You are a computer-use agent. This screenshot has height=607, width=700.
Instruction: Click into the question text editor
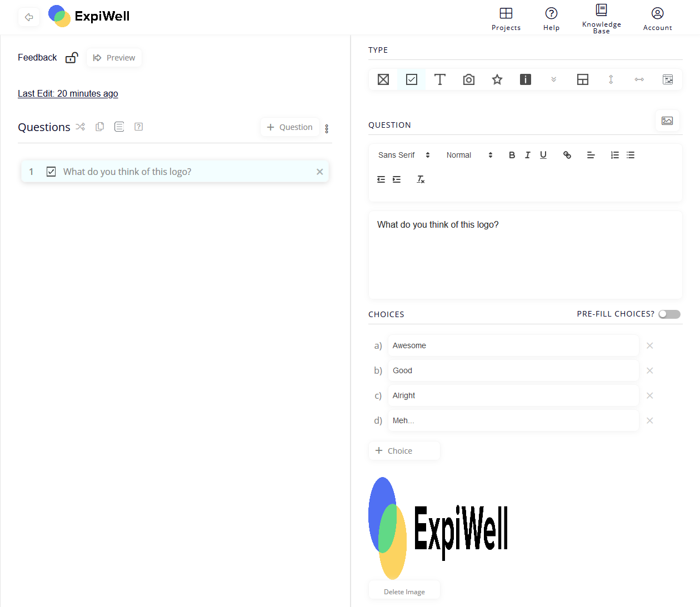(x=525, y=255)
